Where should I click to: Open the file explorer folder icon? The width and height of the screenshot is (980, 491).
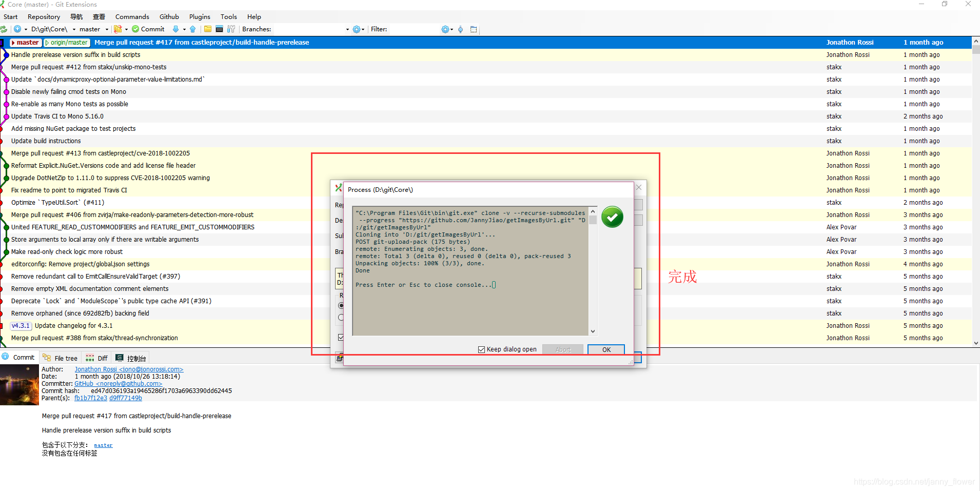(x=208, y=29)
